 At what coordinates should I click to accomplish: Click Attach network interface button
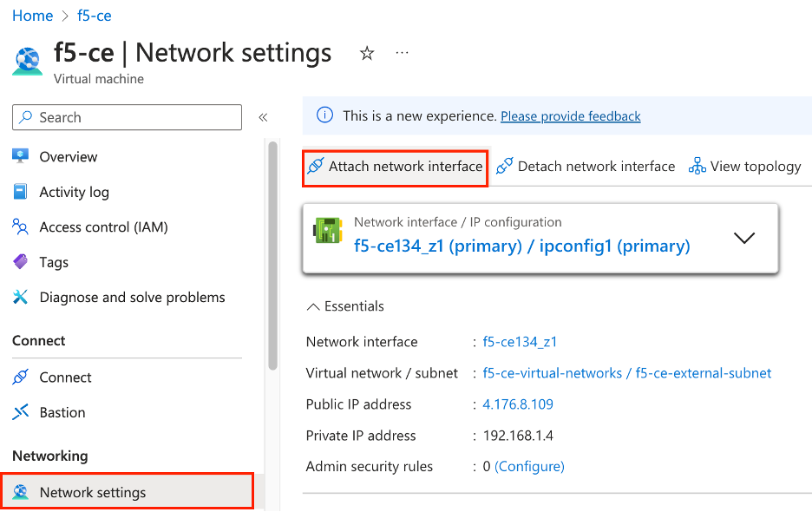396,167
